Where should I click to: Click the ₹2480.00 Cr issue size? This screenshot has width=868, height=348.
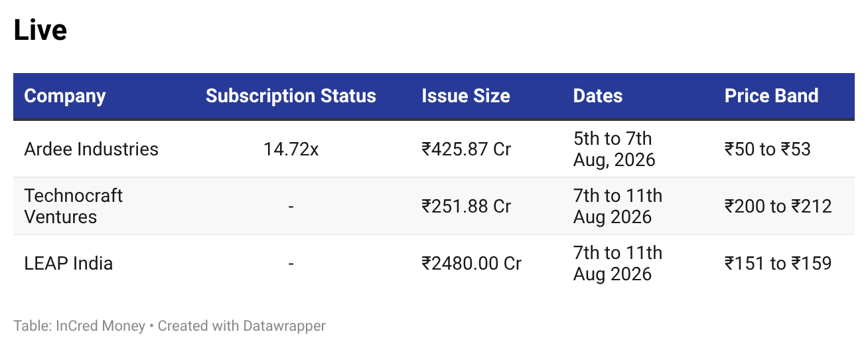pos(472,263)
